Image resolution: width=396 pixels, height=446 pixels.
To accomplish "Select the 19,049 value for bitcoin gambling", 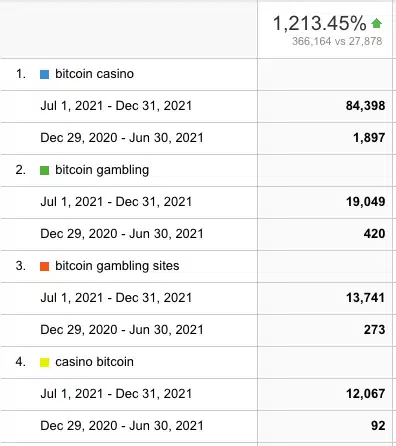I will [x=365, y=202].
